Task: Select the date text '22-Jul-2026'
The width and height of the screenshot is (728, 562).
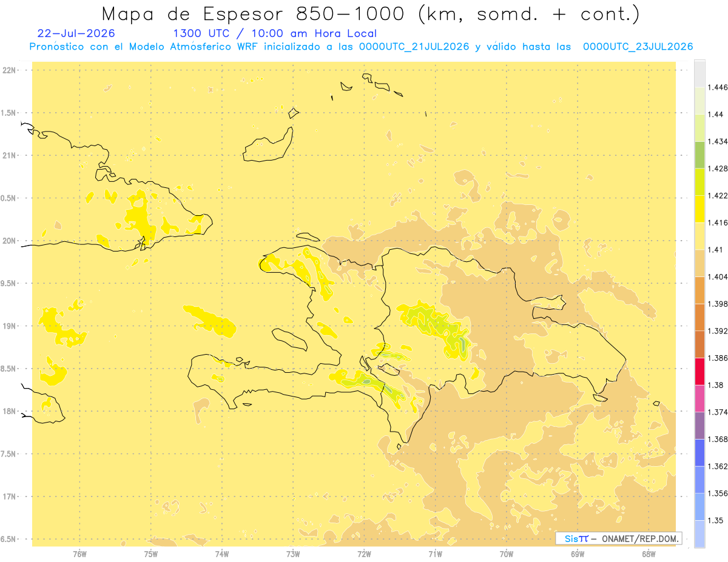Action: point(76,33)
